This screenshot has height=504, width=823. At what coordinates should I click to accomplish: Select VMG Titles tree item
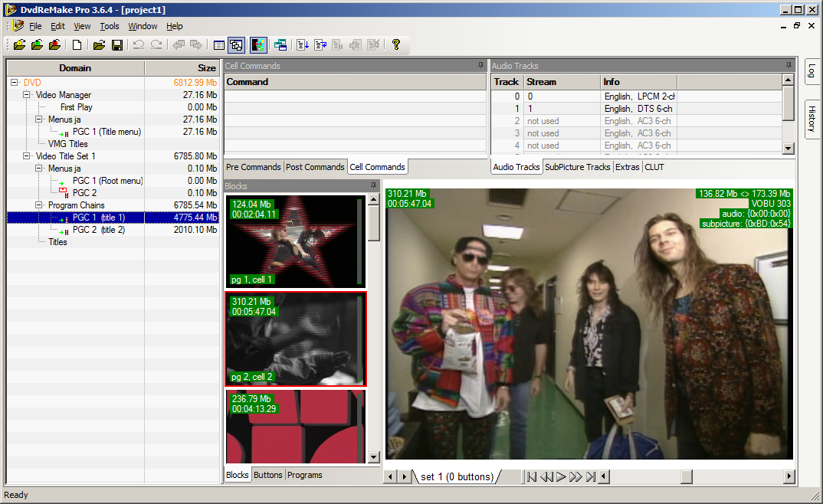[x=67, y=144]
